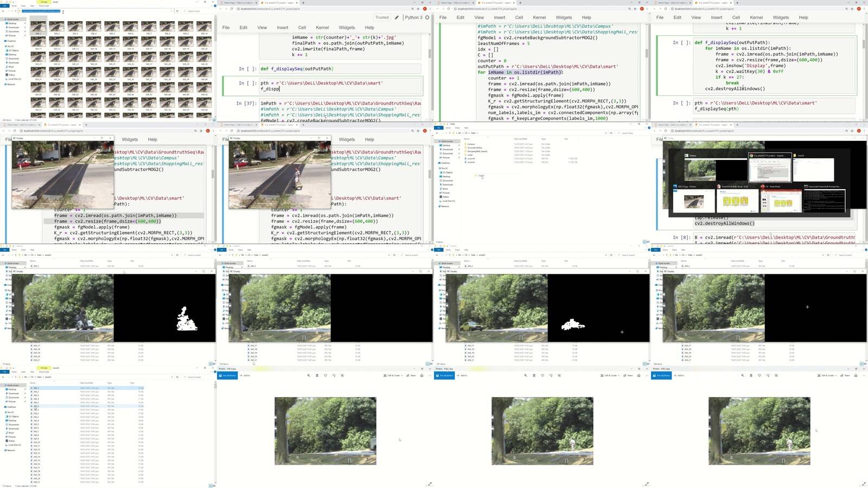Image resolution: width=868 pixels, height=488 pixels.
Task: Open Home ribbon tab in thumbnail Explorer window
Action: pos(14,6)
